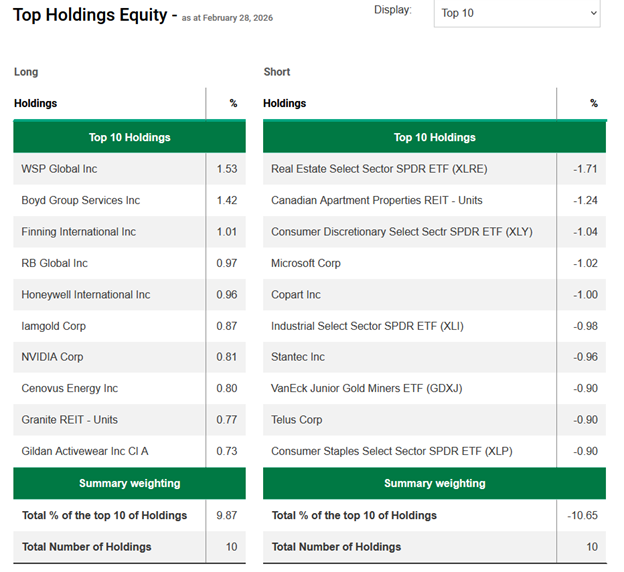The height and width of the screenshot is (572, 624).
Task: Click the Top Holdings Equity title
Action: [90, 15]
